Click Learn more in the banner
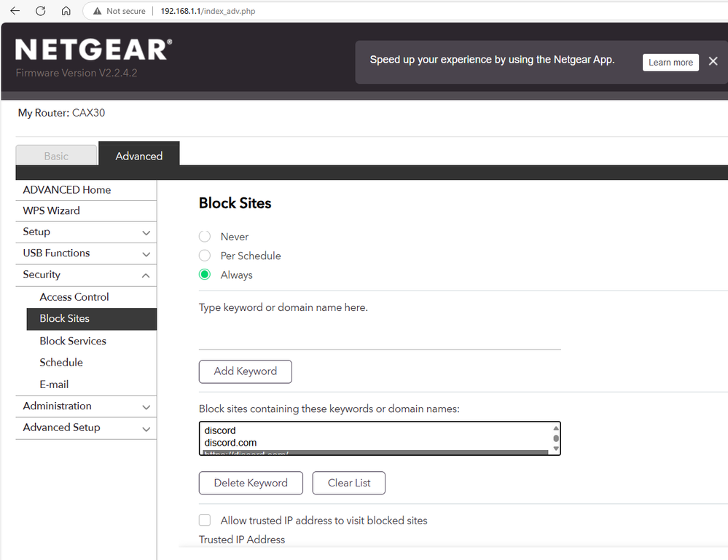Viewport: 728px width, 560px height. pyautogui.click(x=670, y=62)
